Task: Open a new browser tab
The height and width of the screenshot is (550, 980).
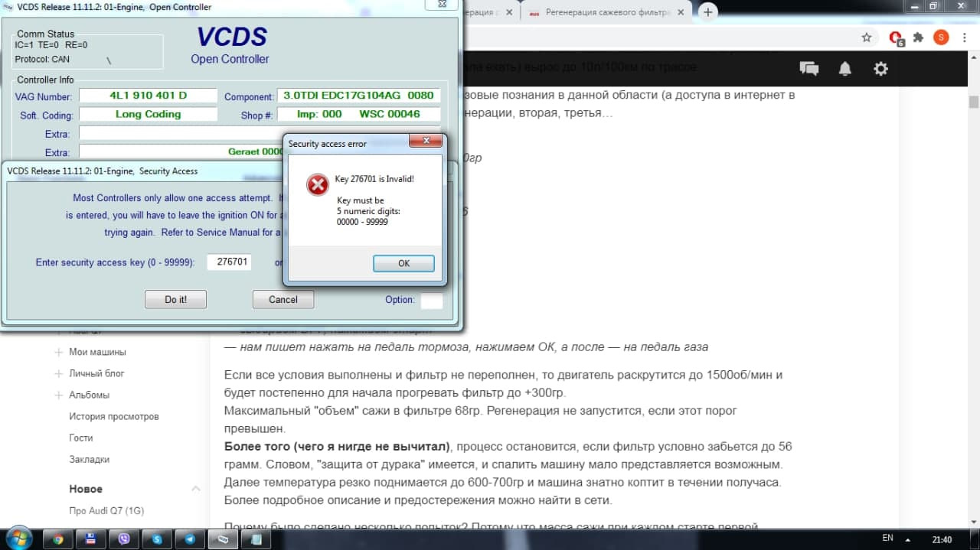Action: [708, 12]
